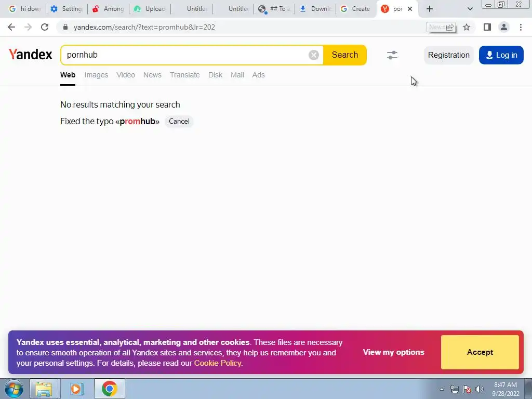Switch to the Create Google tab

click(x=355, y=9)
